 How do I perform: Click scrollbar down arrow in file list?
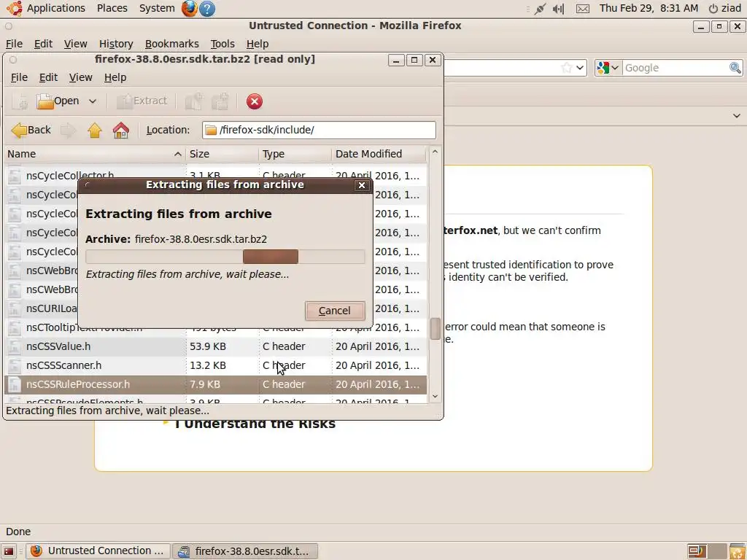pyautogui.click(x=435, y=397)
